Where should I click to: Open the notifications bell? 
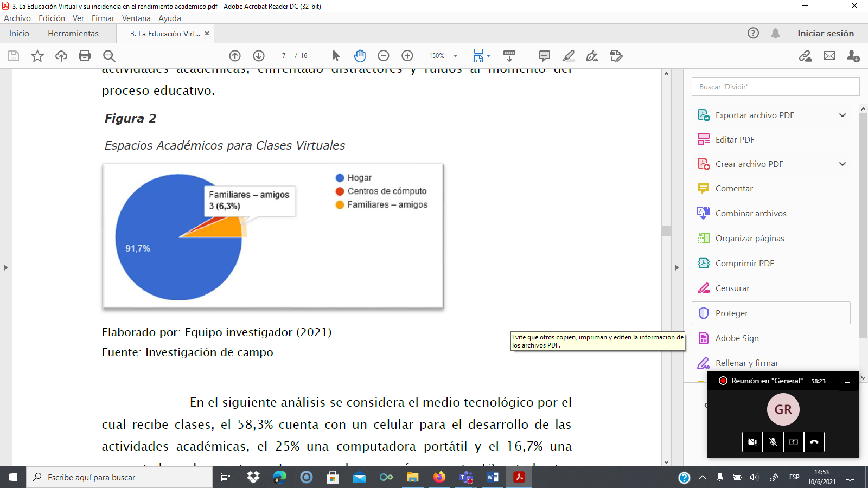click(x=776, y=33)
